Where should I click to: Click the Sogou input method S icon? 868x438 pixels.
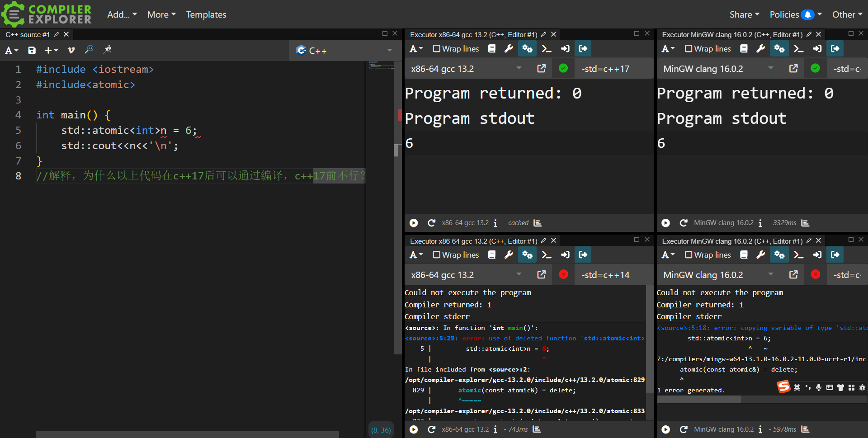(783, 386)
